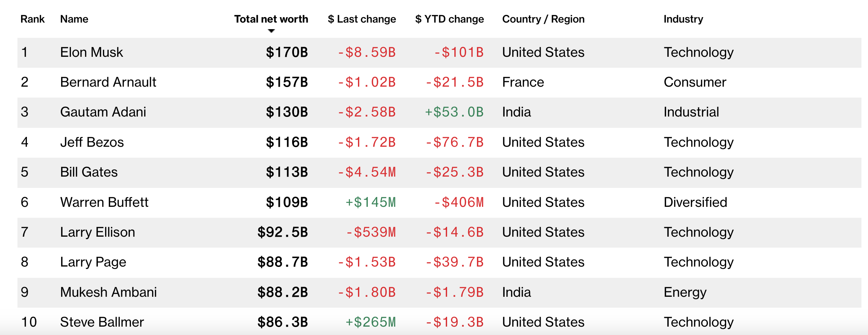Open Bernard Arnault's profile link
The width and height of the screenshot is (868, 335).
[108, 82]
